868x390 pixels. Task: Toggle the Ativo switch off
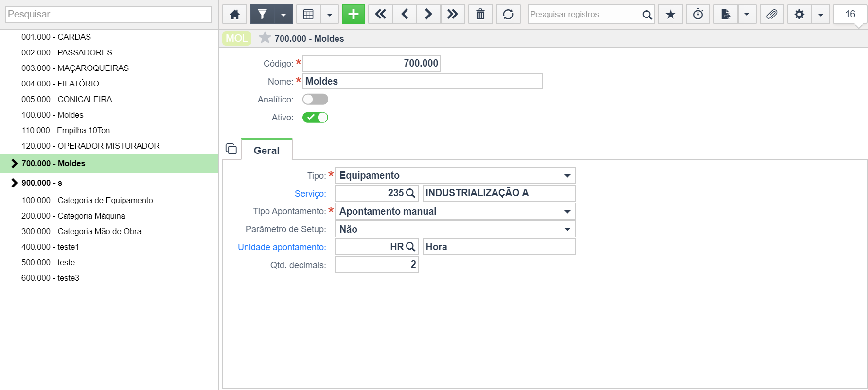pos(315,118)
